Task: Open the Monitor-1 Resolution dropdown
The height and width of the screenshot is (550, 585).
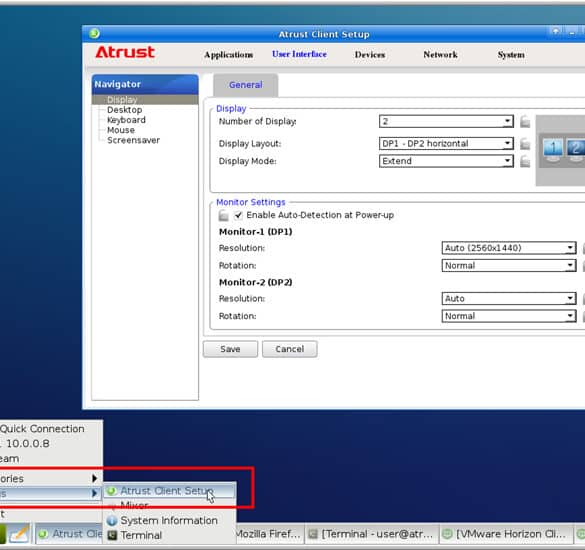Action: coord(509,248)
